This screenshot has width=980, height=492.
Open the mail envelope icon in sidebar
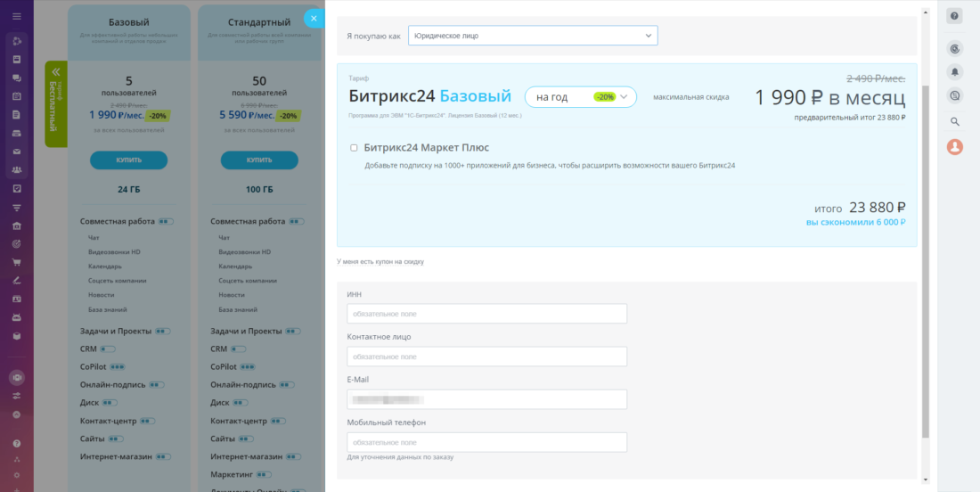tap(17, 152)
